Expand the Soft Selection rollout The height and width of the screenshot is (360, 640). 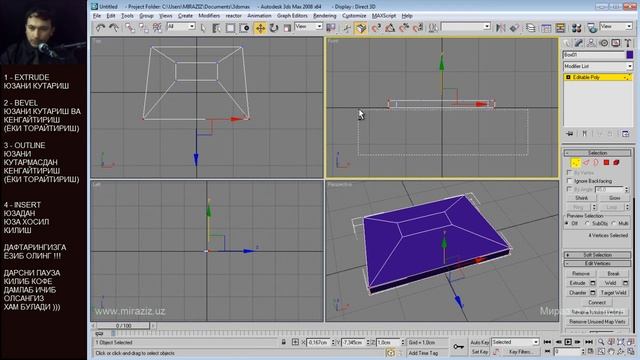coord(598,255)
